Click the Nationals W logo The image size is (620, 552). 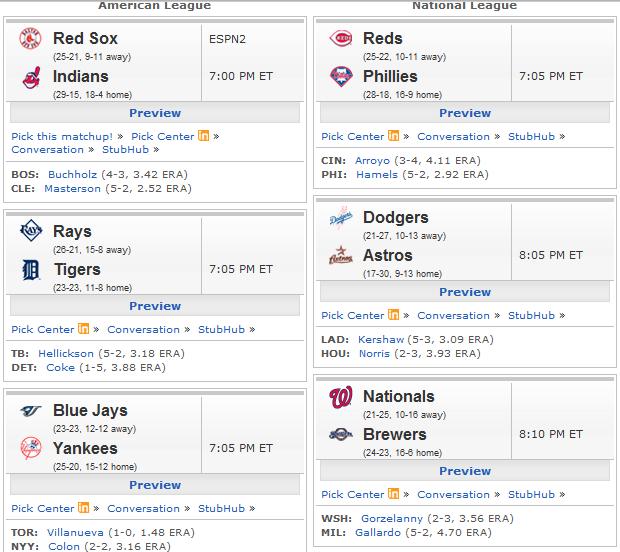coord(340,397)
